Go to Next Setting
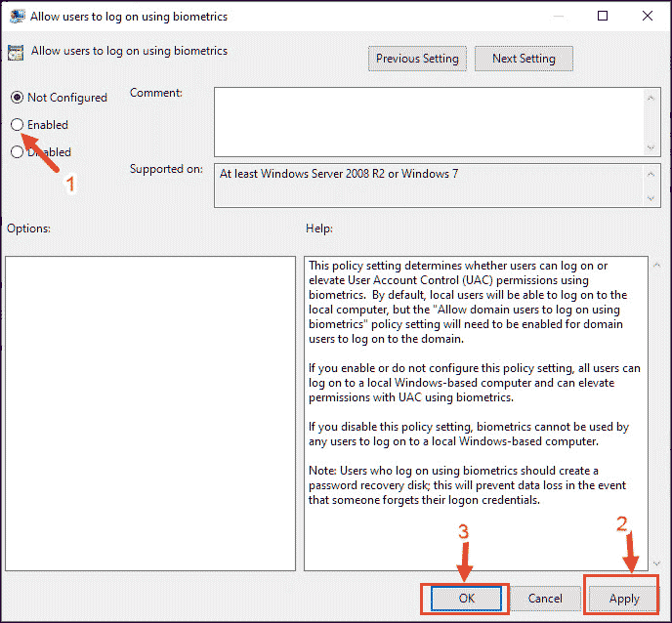 tap(524, 59)
